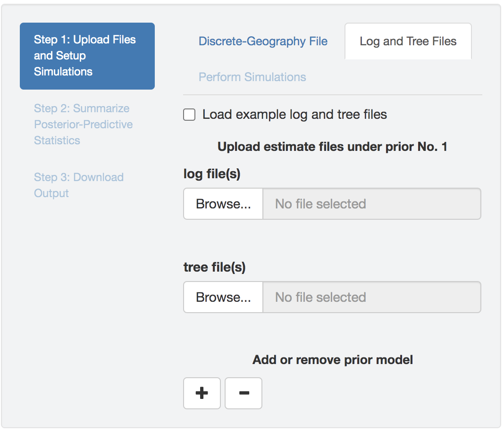The width and height of the screenshot is (504, 431).
Task: Click the divider line beneath the tab row
Action: (x=332, y=95)
